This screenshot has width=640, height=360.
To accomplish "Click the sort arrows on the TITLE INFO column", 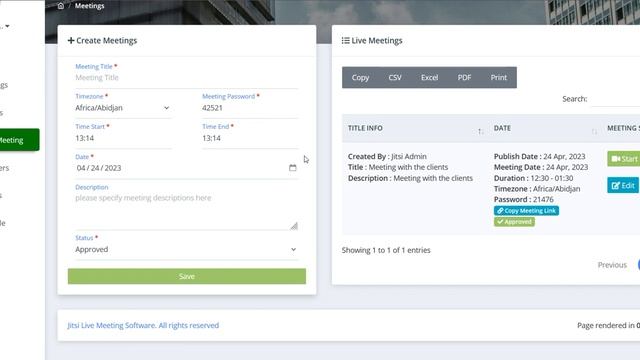I will pos(480,131).
